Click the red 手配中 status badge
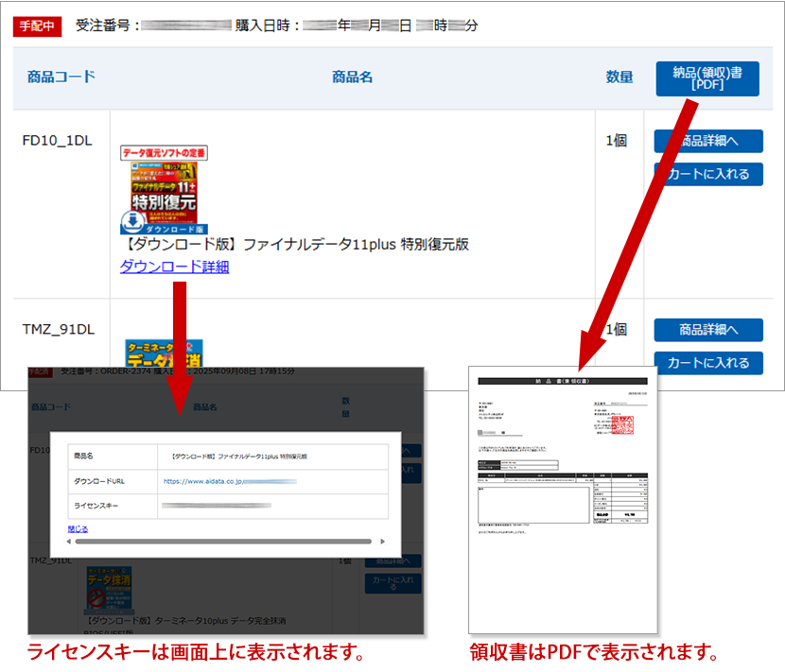Screen dimensions: 785x672 click(x=36, y=26)
